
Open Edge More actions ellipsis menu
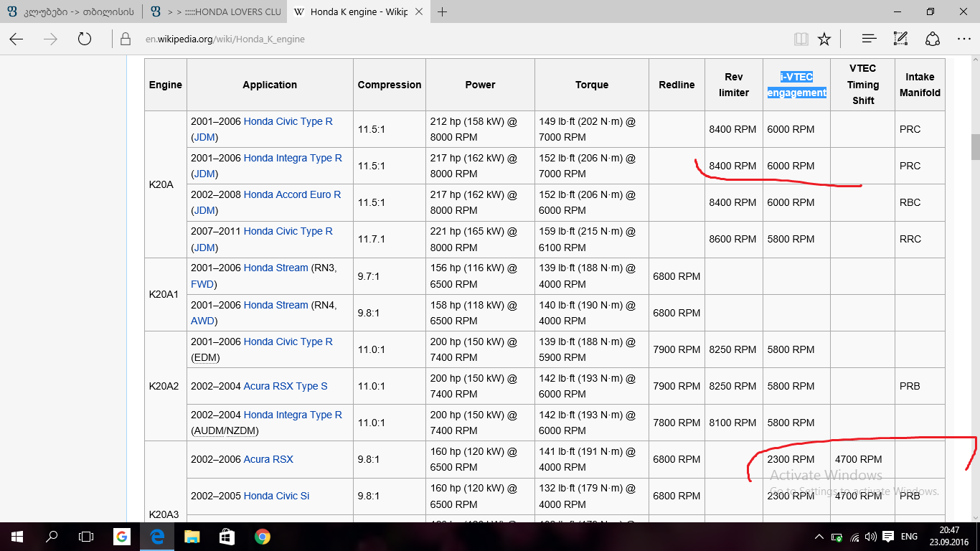pos(963,39)
